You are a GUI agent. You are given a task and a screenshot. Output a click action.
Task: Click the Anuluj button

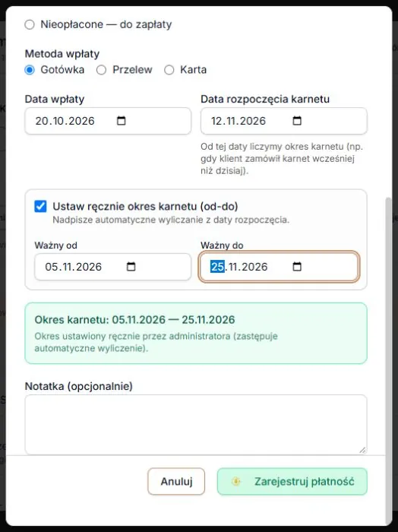[176, 481]
